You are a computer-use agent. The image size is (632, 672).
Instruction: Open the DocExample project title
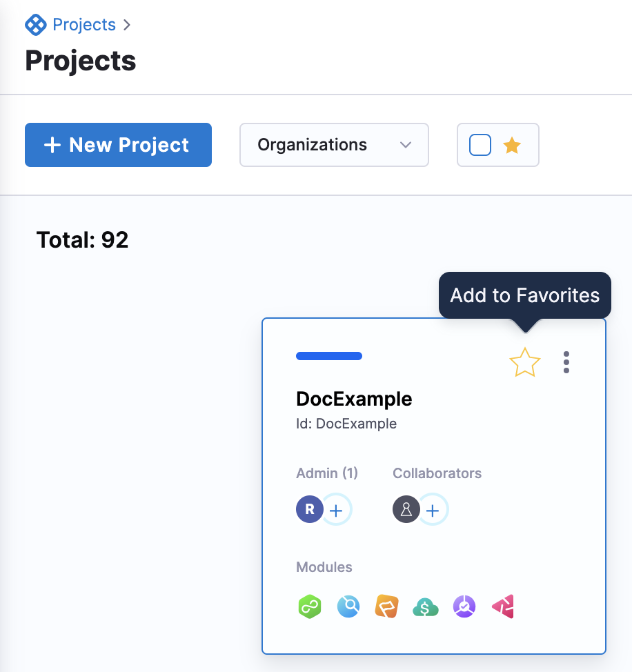point(354,399)
